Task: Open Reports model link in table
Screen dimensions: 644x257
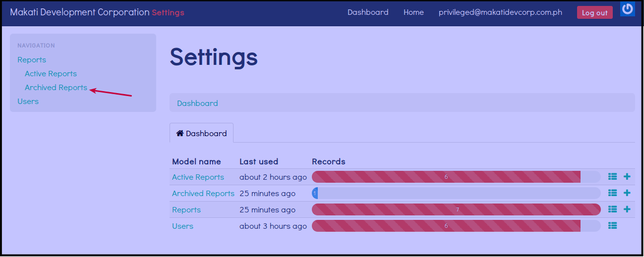Action: pos(186,210)
